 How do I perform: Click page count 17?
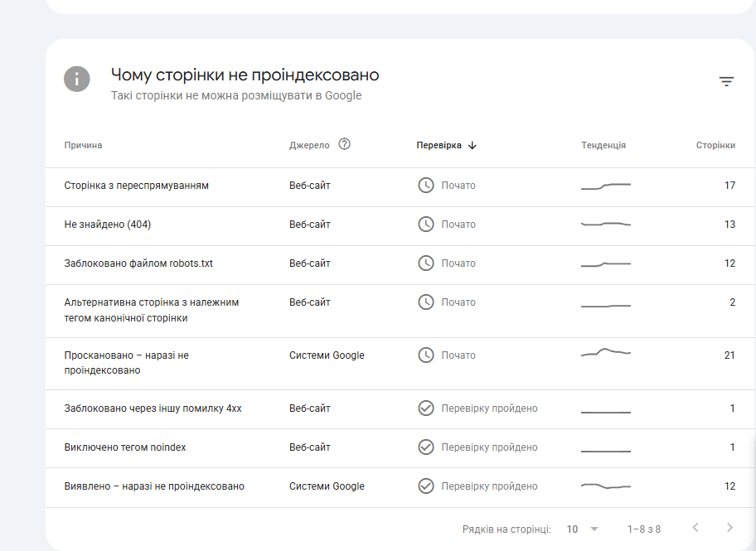click(x=729, y=186)
